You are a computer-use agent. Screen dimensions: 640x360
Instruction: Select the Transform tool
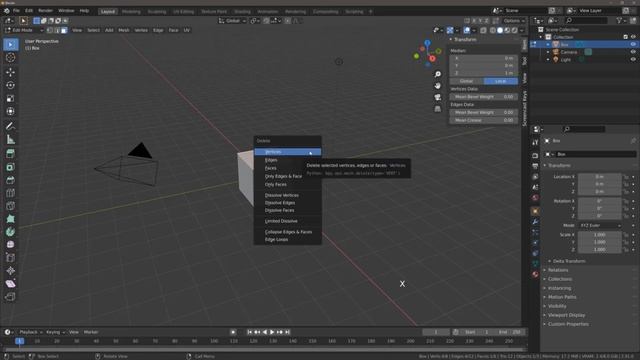tap(11, 111)
